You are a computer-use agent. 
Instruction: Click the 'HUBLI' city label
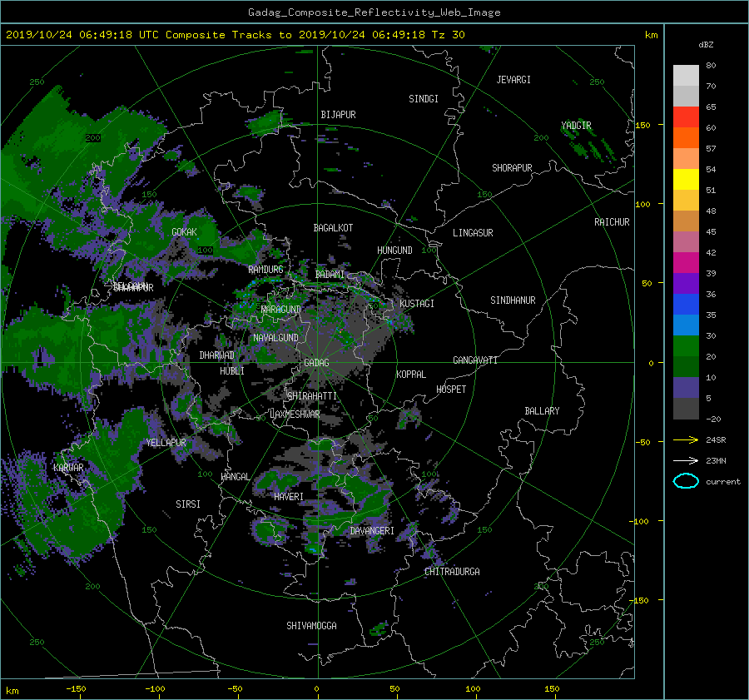point(232,371)
